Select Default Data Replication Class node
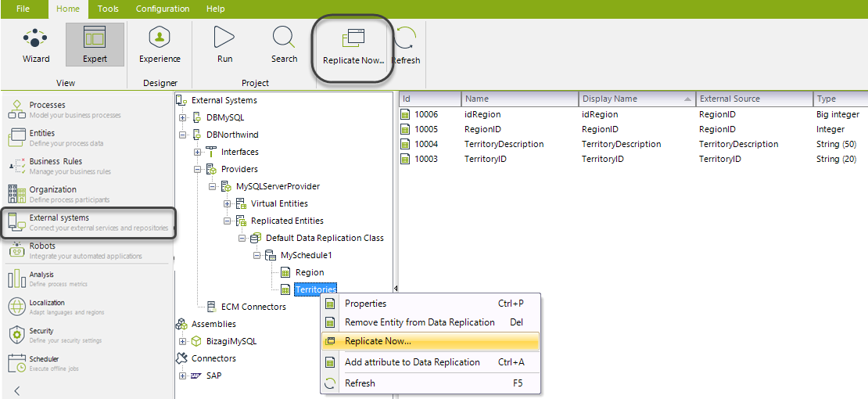This screenshot has height=399, width=868. 325,238
